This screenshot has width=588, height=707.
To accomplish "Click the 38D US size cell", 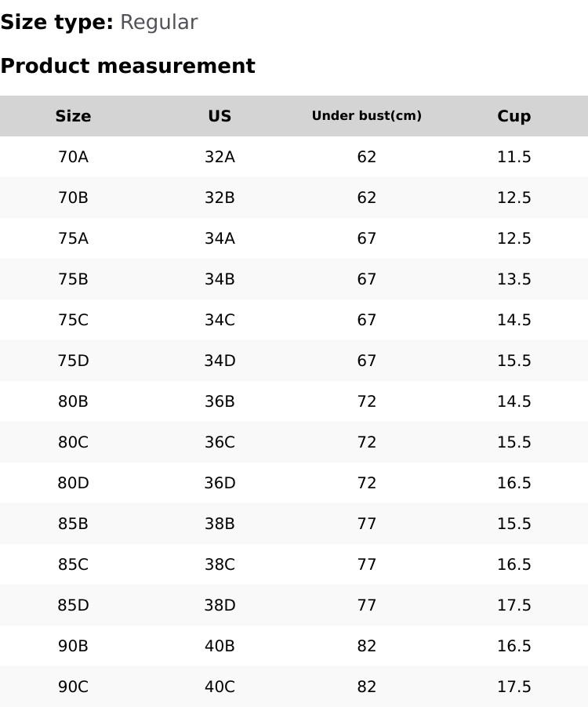I will [220, 605].
